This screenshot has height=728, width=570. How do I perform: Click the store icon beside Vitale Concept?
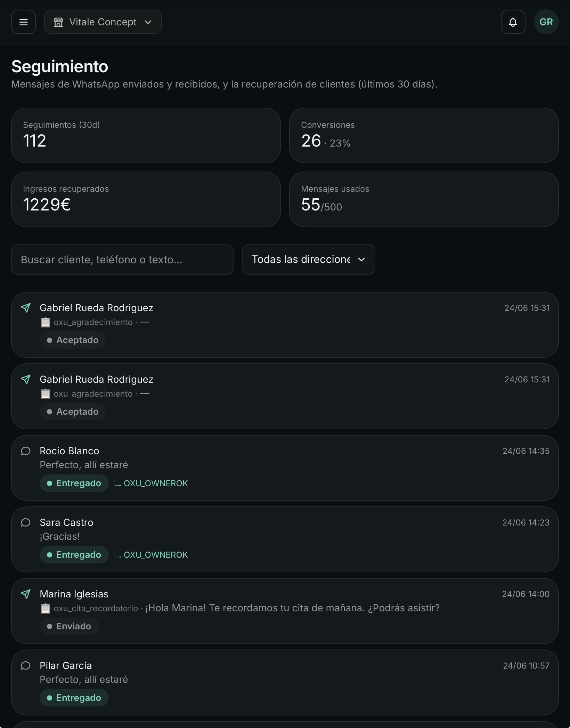coord(58,22)
